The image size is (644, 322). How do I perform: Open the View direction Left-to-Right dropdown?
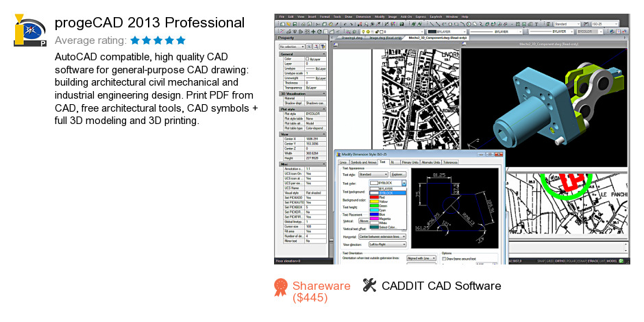pyautogui.click(x=387, y=245)
